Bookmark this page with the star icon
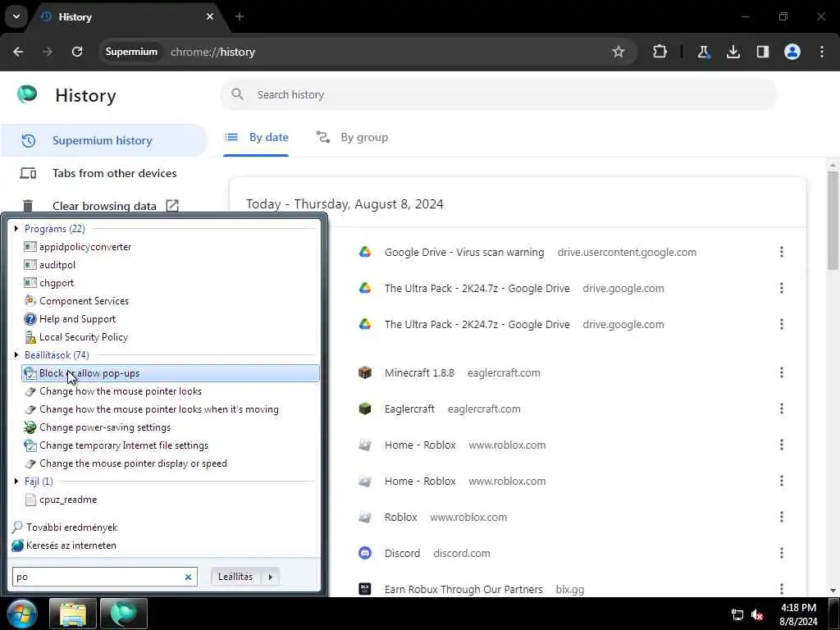 (x=619, y=52)
